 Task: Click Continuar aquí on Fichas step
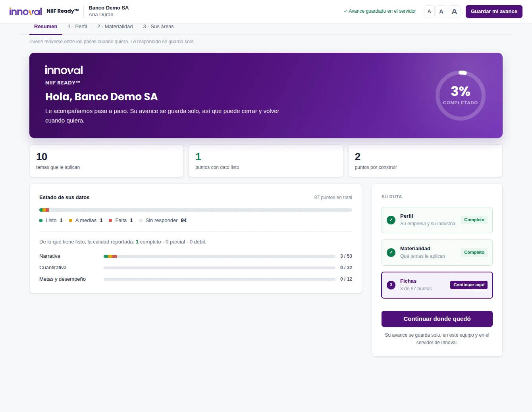coord(469,285)
